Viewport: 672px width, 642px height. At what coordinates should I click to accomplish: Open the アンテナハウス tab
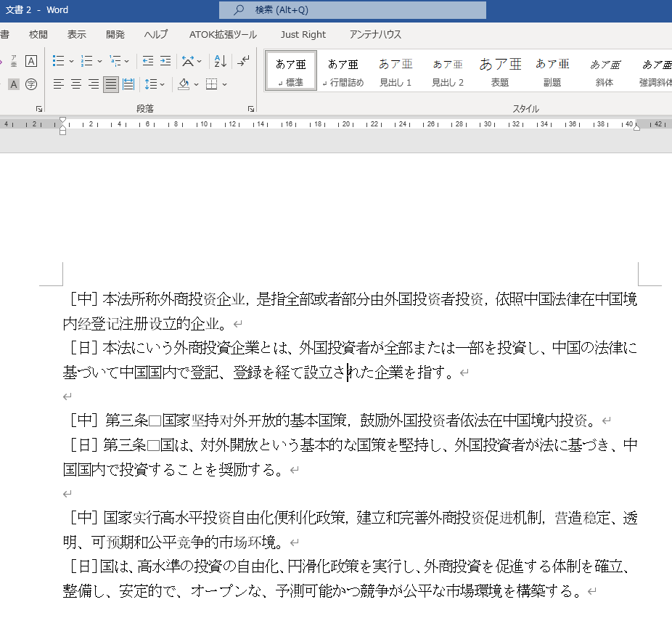click(x=375, y=34)
